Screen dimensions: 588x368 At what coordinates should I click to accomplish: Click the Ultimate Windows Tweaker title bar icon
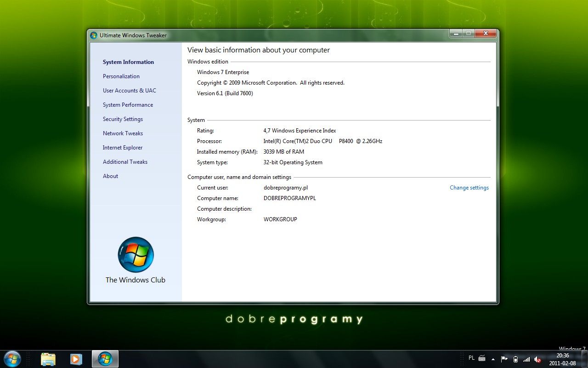tap(93, 35)
